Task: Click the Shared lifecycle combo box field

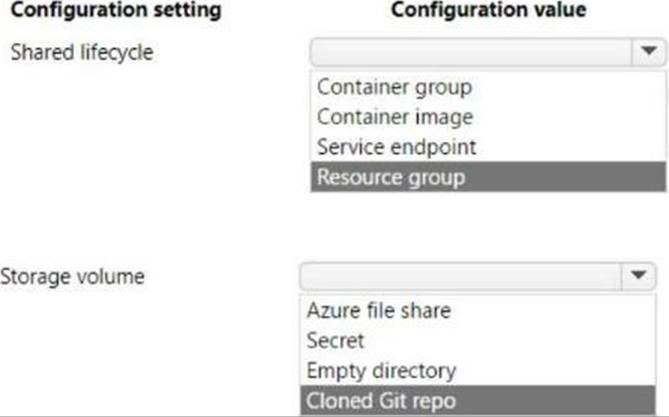Action: click(x=488, y=52)
